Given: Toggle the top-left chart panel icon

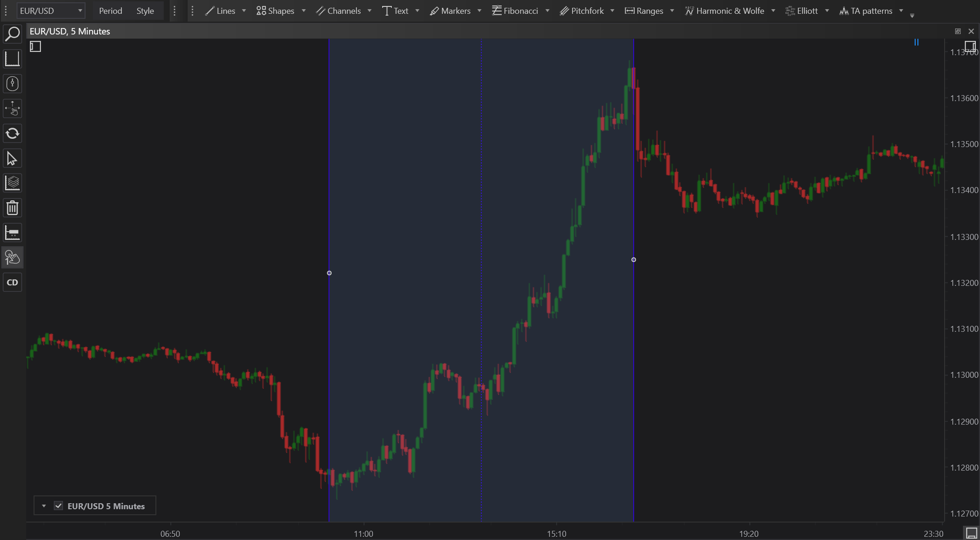Looking at the screenshot, I should [x=35, y=46].
